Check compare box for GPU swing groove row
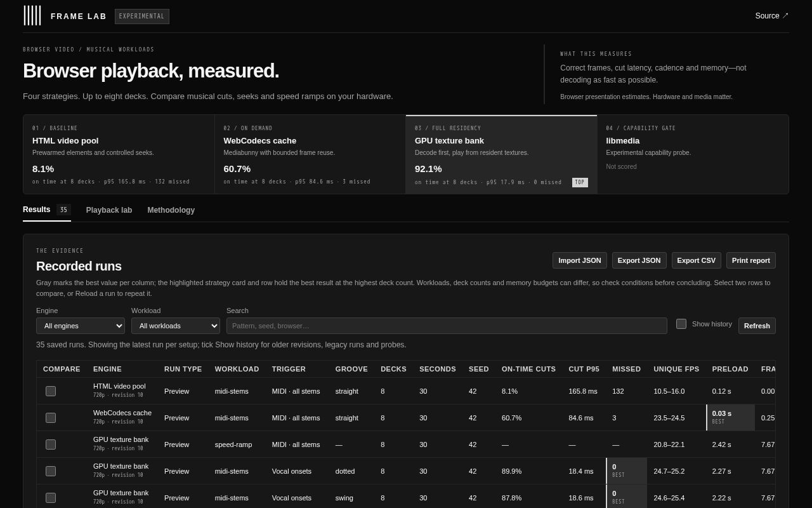Screen dimensions: 812x508 click(x=51, y=498)
